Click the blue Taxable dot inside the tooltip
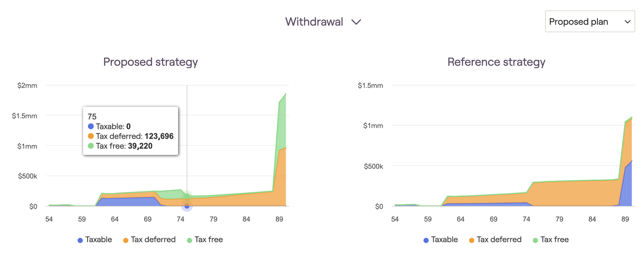 91,126
